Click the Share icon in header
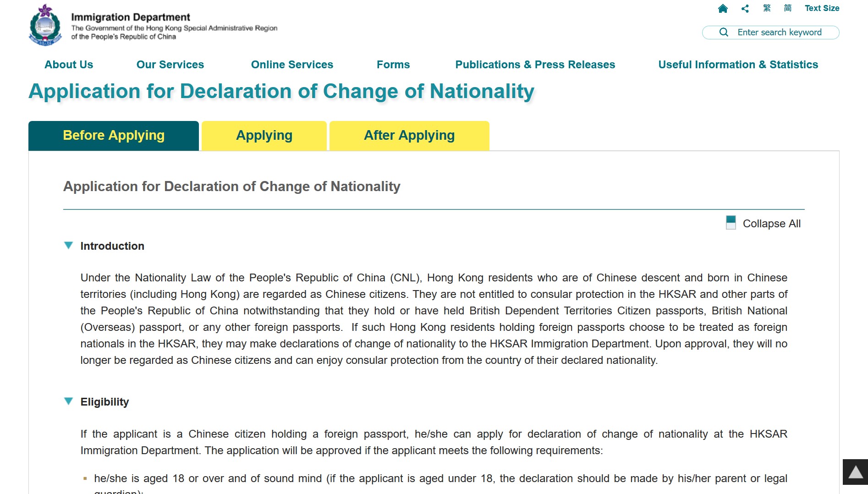 click(745, 8)
